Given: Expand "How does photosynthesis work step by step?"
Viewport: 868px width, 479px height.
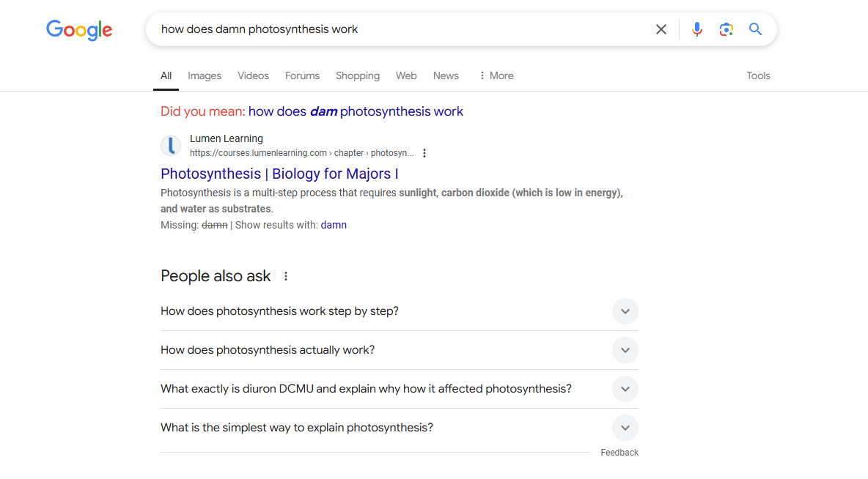Looking at the screenshot, I should (625, 311).
